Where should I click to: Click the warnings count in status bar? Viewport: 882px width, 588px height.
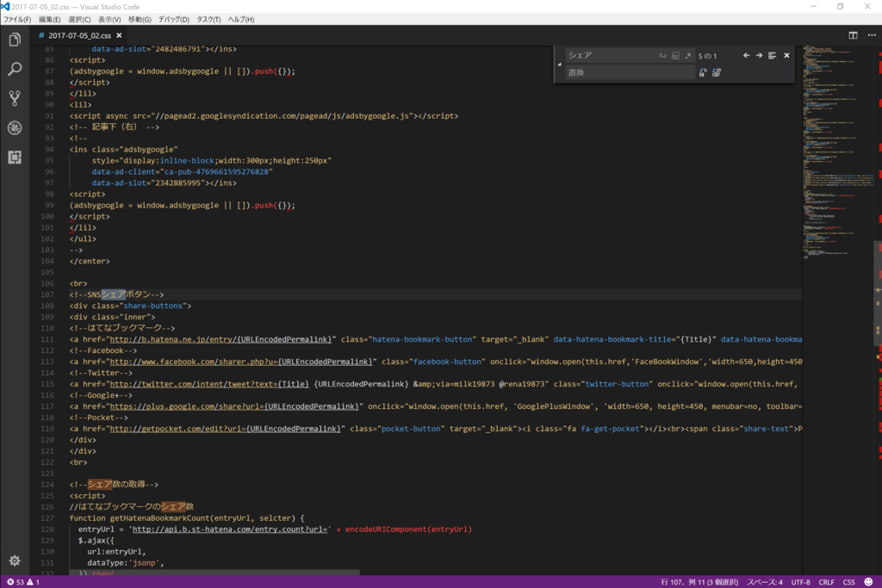point(34,582)
